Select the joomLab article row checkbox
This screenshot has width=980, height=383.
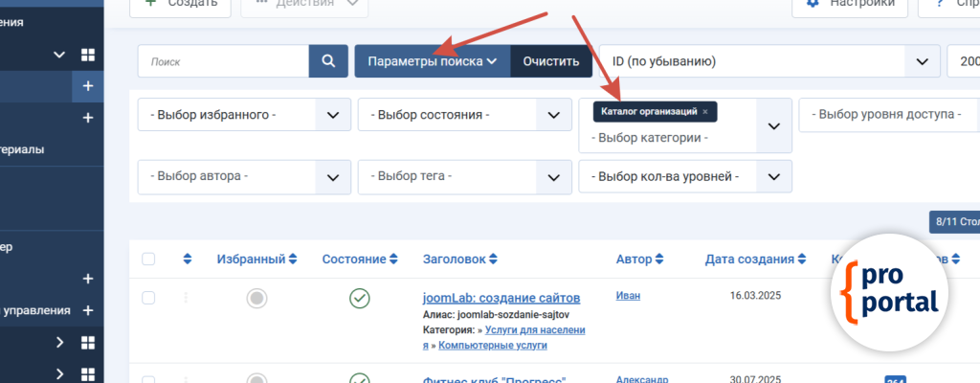[x=148, y=298]
